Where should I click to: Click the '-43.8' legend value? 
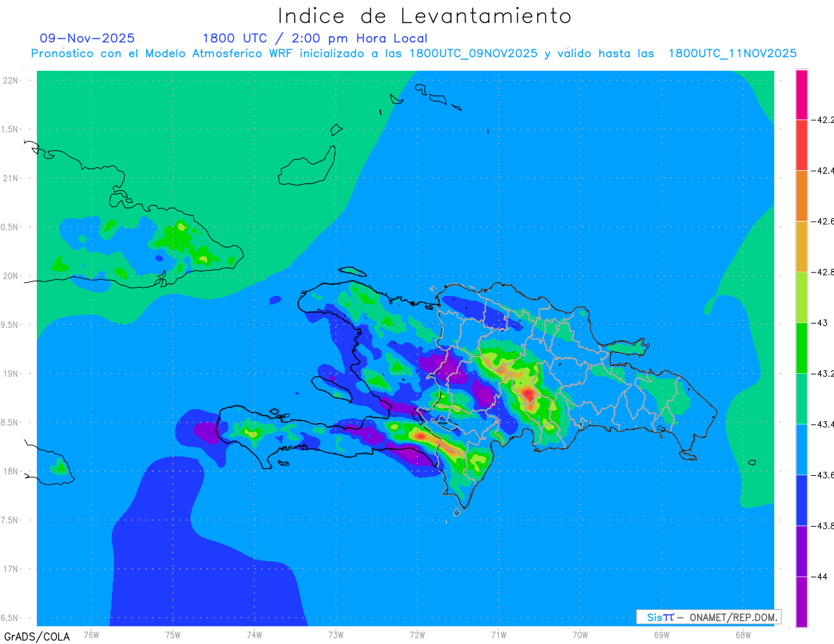824,525
